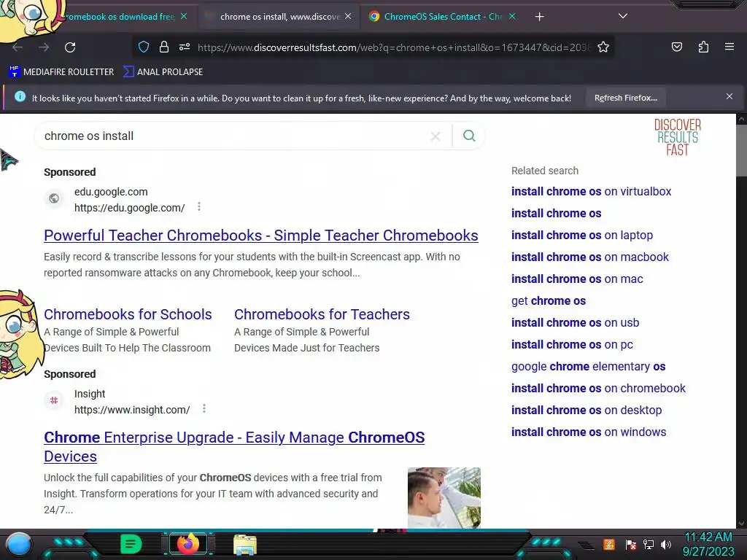Viewport: 747px width, 560px height.
Task: Open Chromebooks for Schools link
Action: click(x=128, y=314)
